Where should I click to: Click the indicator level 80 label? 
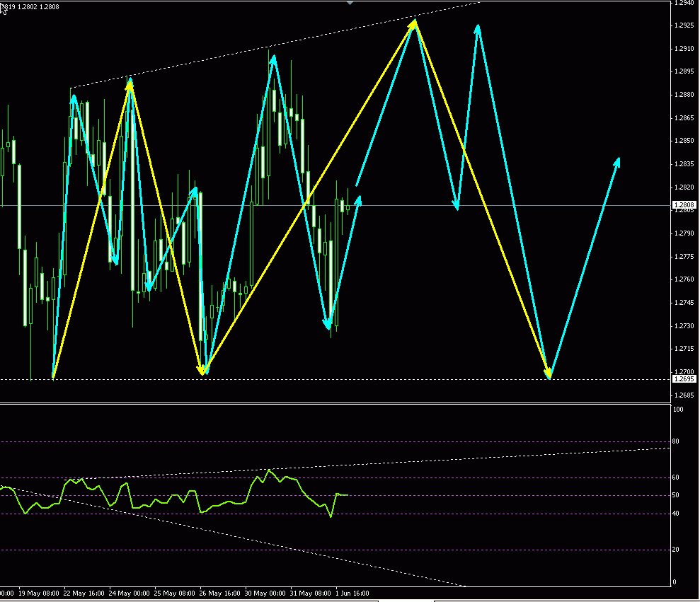[676, 441]
